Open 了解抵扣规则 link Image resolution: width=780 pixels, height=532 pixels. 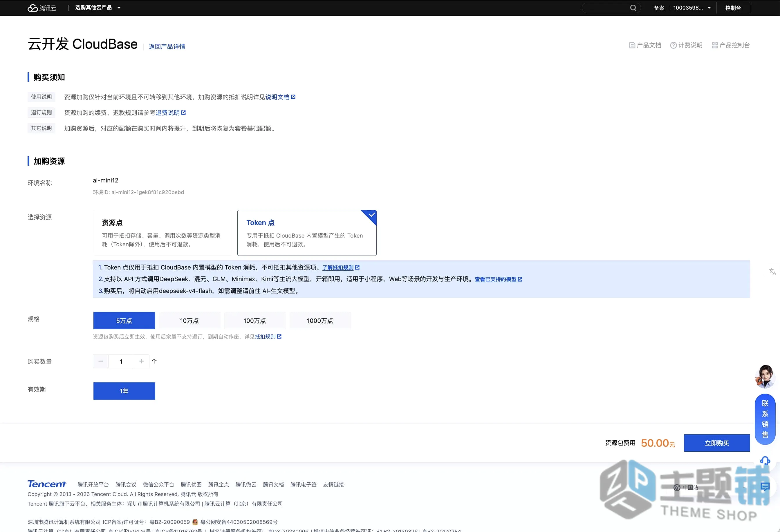(341, 268)
